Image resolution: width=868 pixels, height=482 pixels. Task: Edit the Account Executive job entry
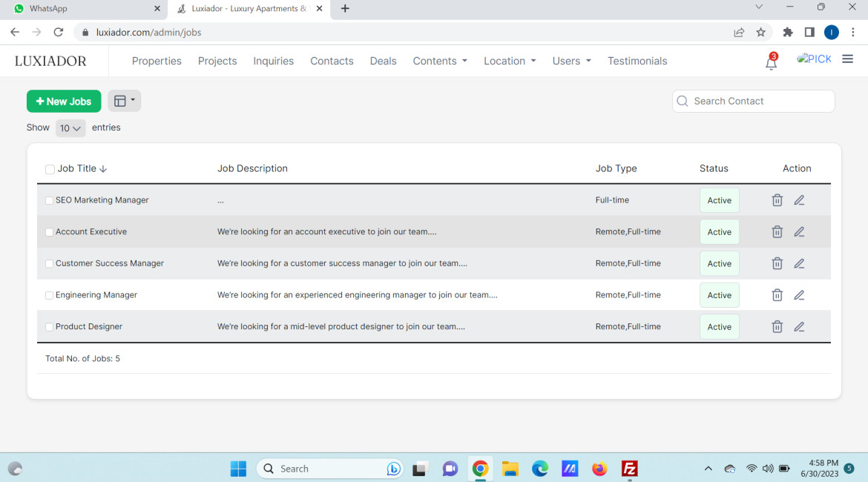click(x=799, y=232)
